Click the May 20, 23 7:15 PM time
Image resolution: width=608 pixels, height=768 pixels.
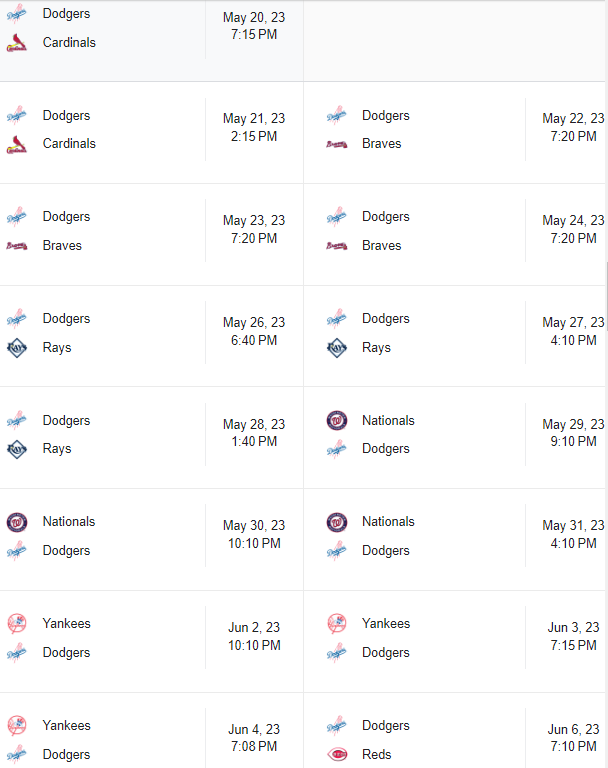tap(254, 26)
